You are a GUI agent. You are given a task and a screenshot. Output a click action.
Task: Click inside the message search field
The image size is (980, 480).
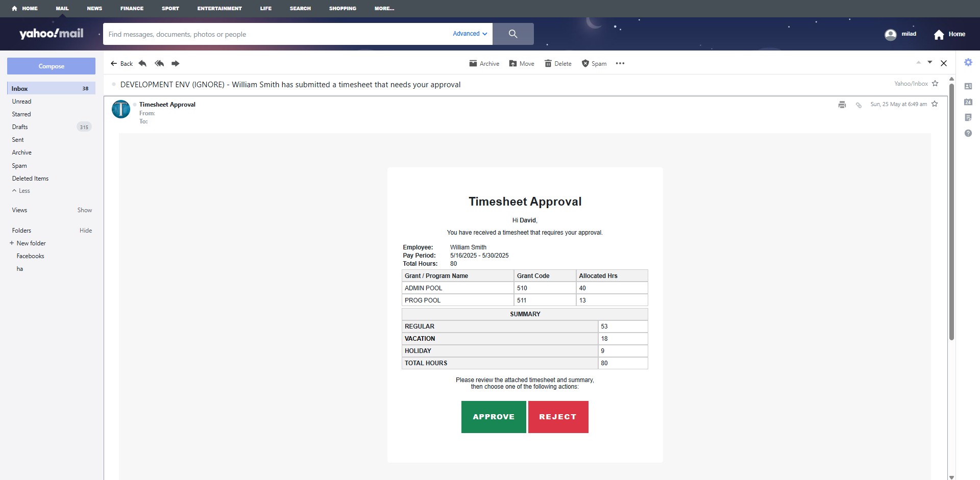click(255, 34)
